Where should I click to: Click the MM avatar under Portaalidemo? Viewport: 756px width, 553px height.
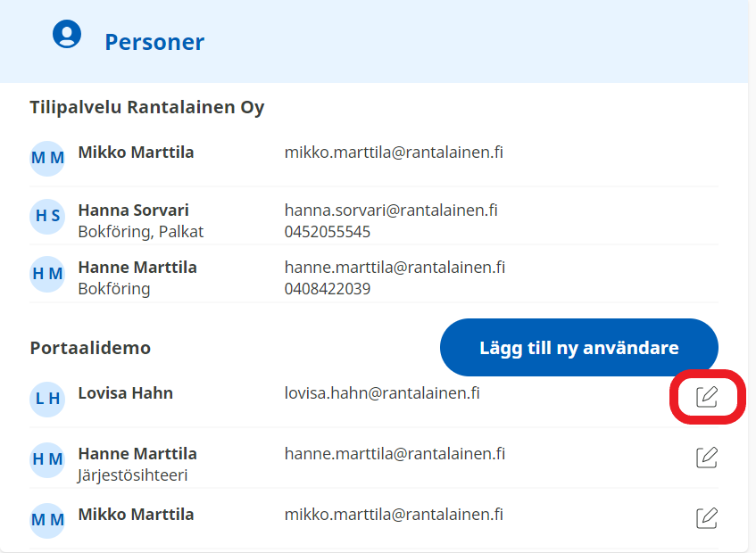pyautogui.click(x=47, y=519)
